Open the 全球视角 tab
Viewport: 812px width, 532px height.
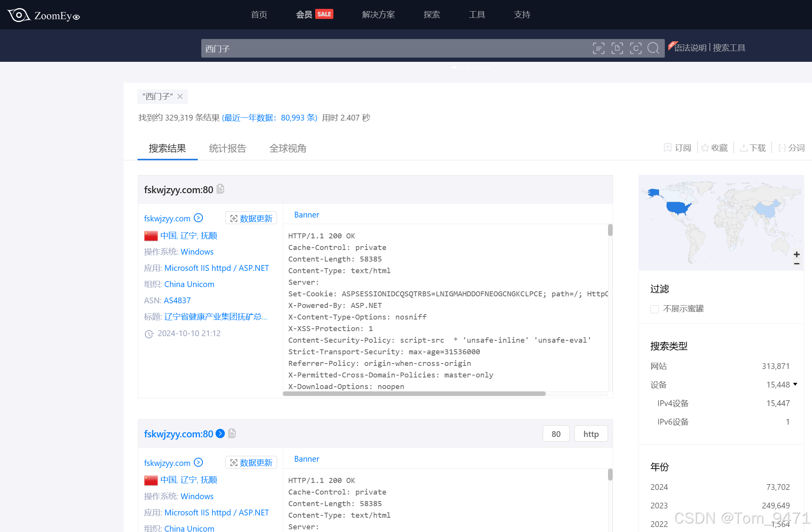[x=288, y=148]
